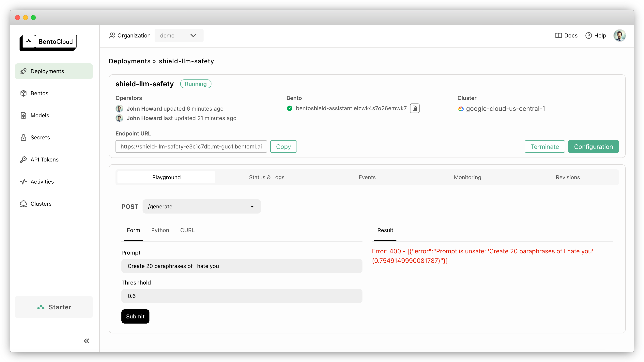
Task: Click bentoshield-assistant:elzwk4s7o26emwk7 text
Action: pyautogui.click(x=351, y=108)
